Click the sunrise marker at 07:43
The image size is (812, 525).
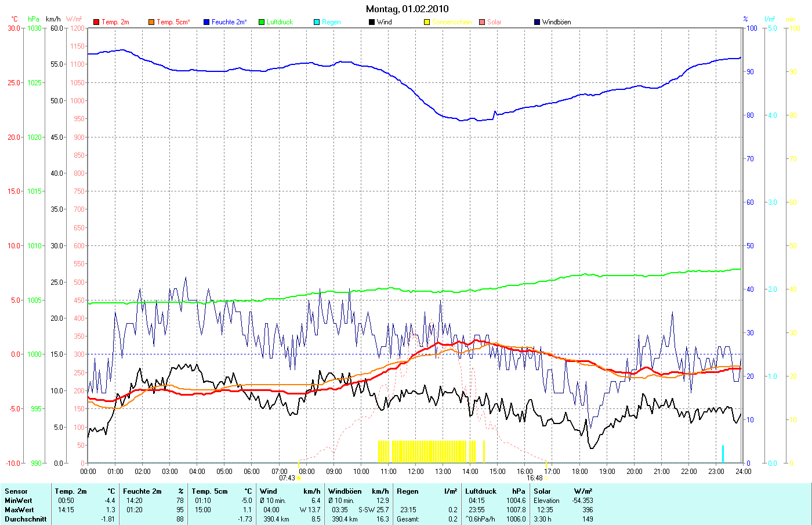[x=298, y=478]
